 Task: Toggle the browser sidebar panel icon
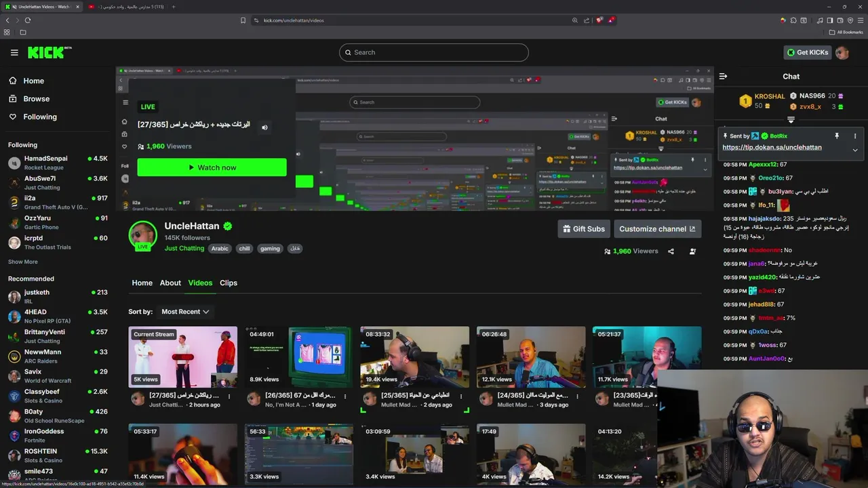tap(830, 20)
